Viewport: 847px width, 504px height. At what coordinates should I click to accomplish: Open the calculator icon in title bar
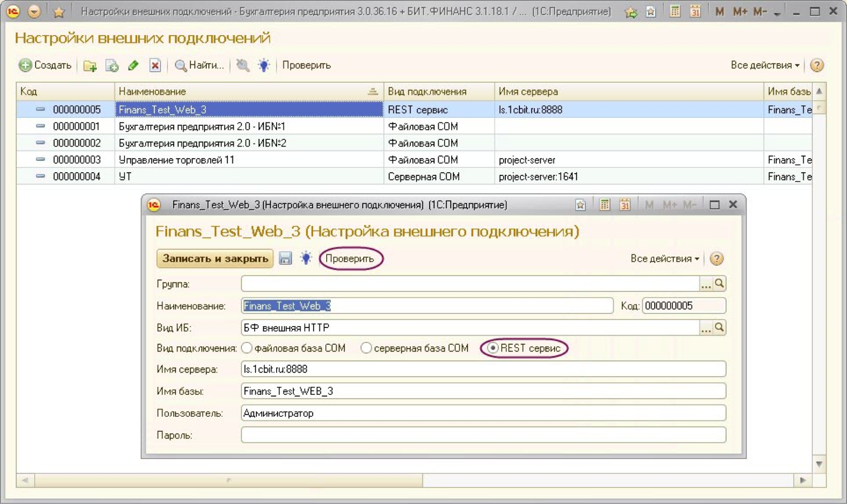tap(675, 11)
